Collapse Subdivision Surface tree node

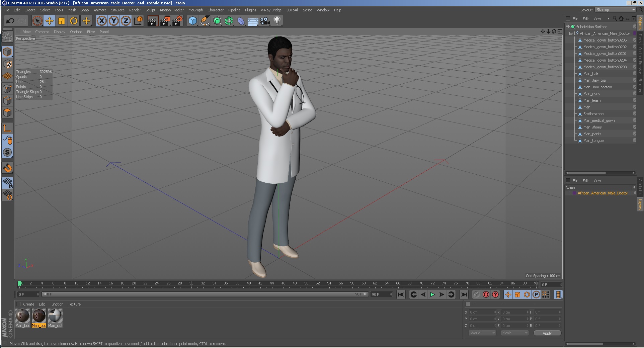click(567, 26)
